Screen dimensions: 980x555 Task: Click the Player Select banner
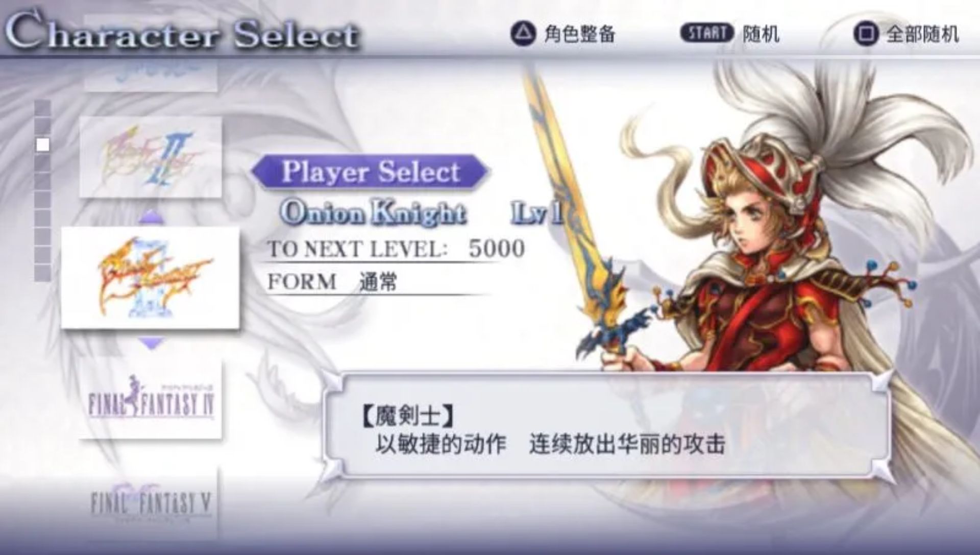371,171
